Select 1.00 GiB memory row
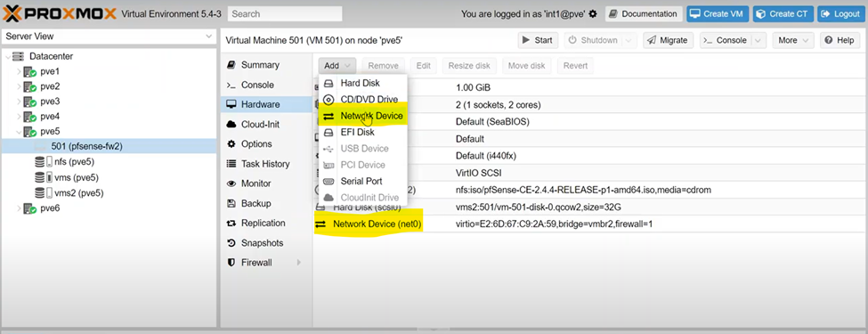Image resolution: width=868 pixels, height=334 pixels. point(588,87)
